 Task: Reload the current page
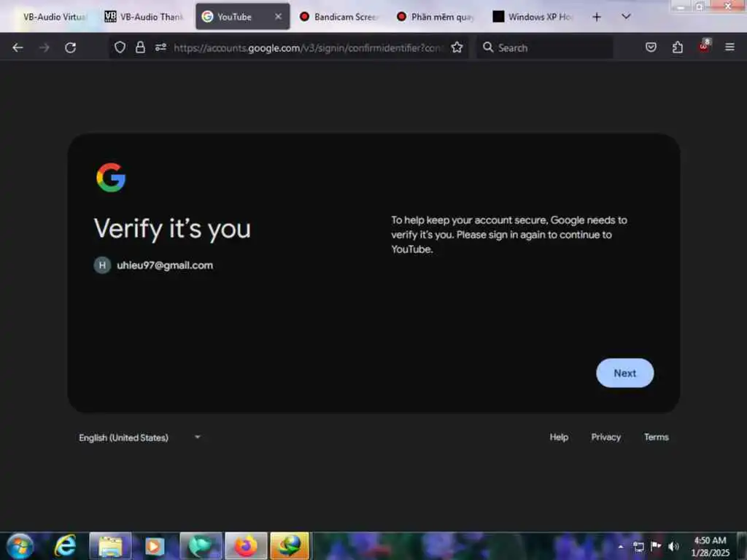point(71,47)
